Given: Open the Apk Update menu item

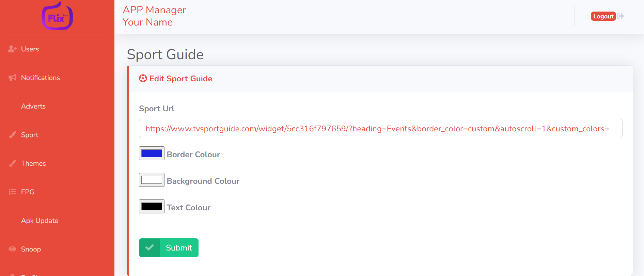Looking at the screenshot, I should [x=40, y=221].
